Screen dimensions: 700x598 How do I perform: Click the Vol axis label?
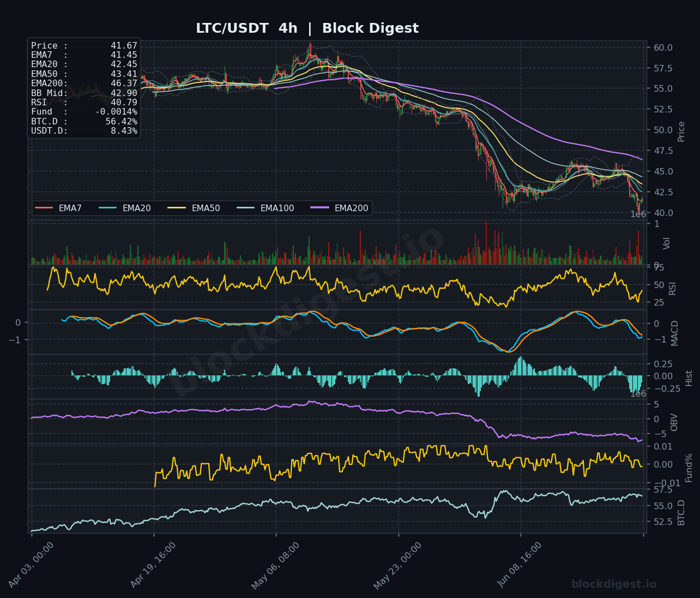(666, 243)
